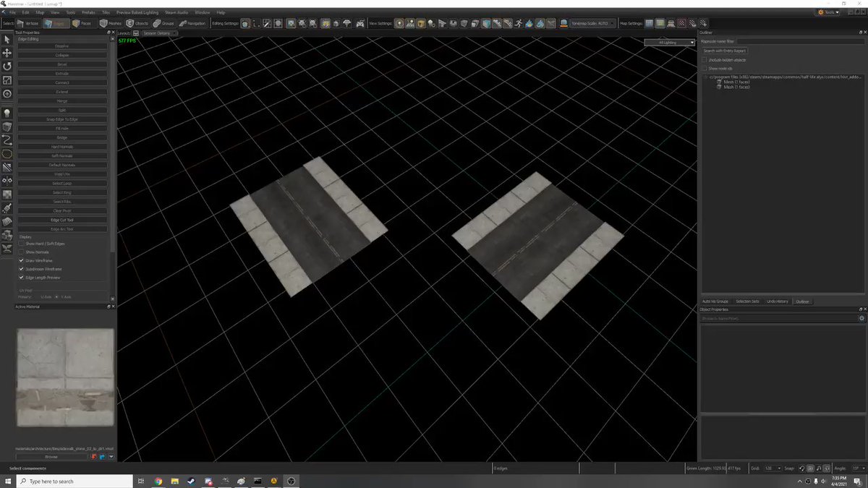Switch selection mode to Groups
This screenshot has width=868, height=488.
(163, 23)
